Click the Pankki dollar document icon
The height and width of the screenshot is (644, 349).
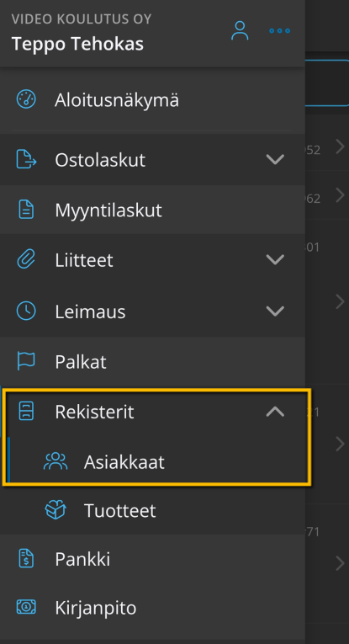[x=26, y=559]
